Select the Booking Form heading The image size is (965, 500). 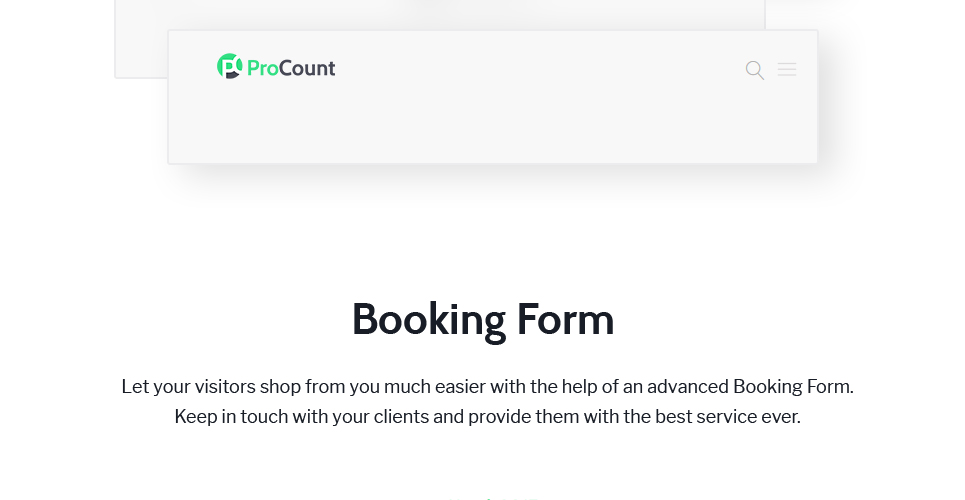coord(482,320)
